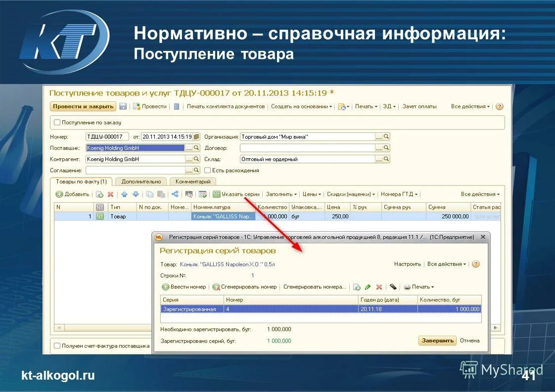Click the Указать серии icon button
This screenshot has width=555, height=392.
coord(217,194)
